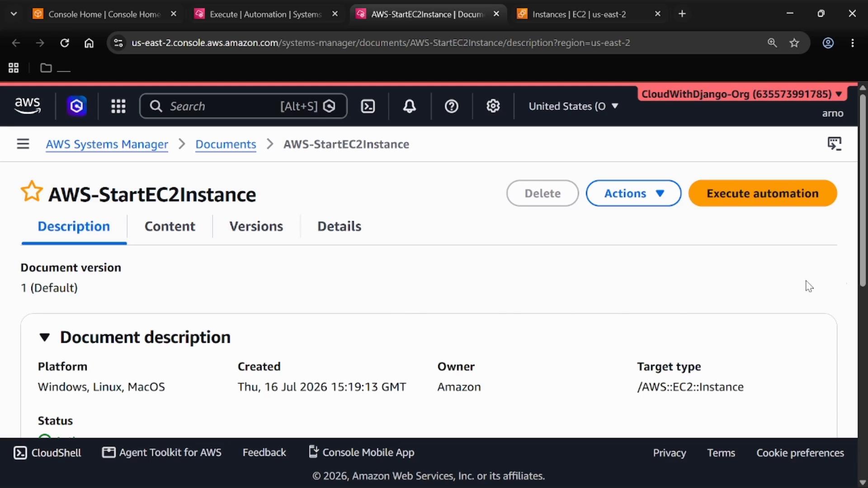Open the notifications bell icon
868x488 pixels.
pos(410,106)
